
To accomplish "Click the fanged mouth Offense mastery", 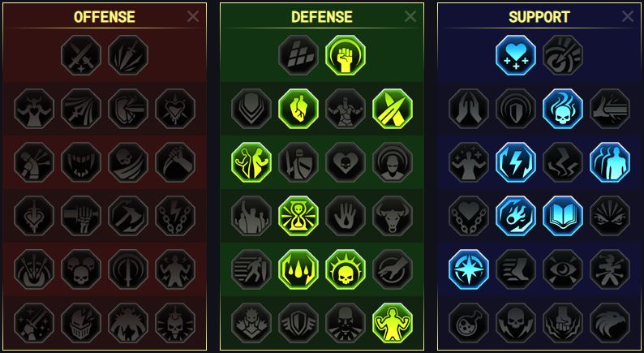I will point(81,162).
